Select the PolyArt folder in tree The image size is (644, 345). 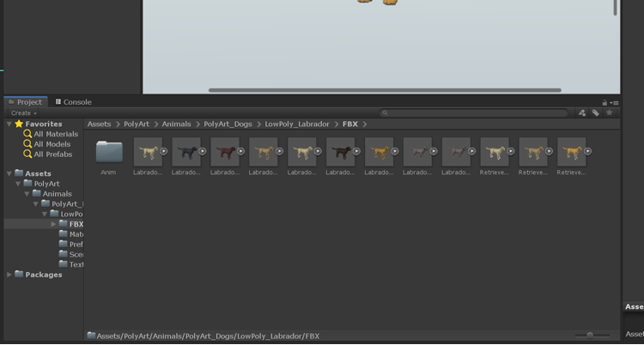(47, 184)
